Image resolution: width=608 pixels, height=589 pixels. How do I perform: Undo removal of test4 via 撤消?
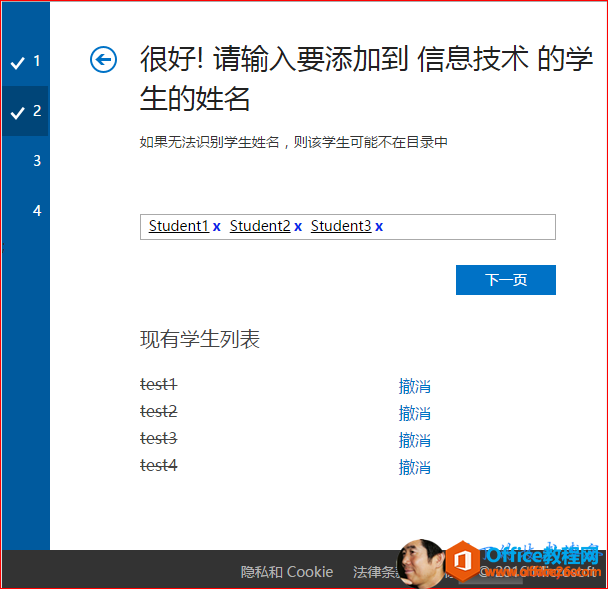click(415, 467)
